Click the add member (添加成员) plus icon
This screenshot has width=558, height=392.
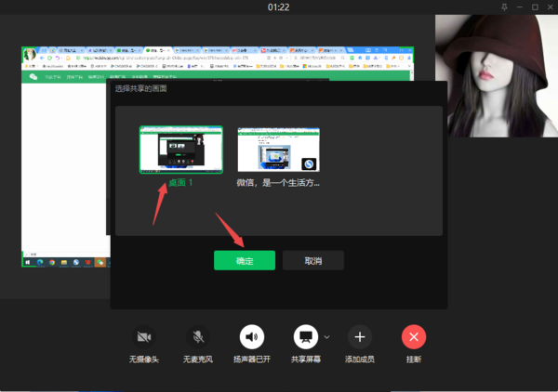coord(359,336)
